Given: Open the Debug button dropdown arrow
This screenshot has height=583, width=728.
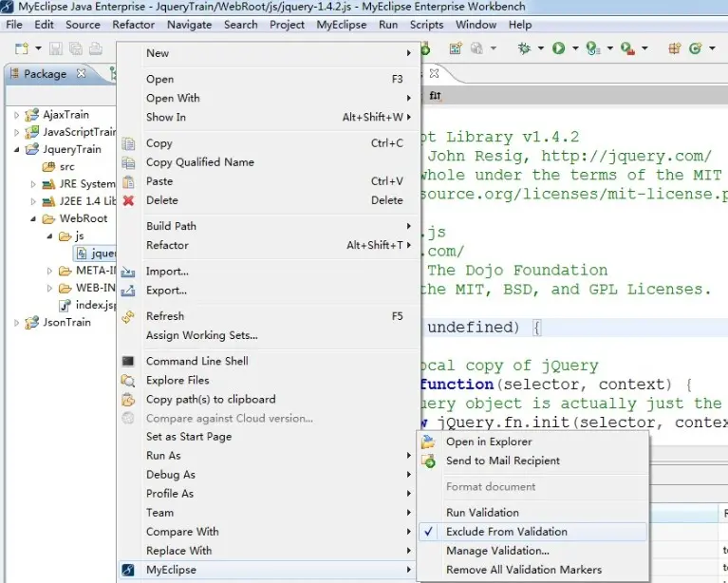Looking at the screenshot, I should click(x=541, y=48).
